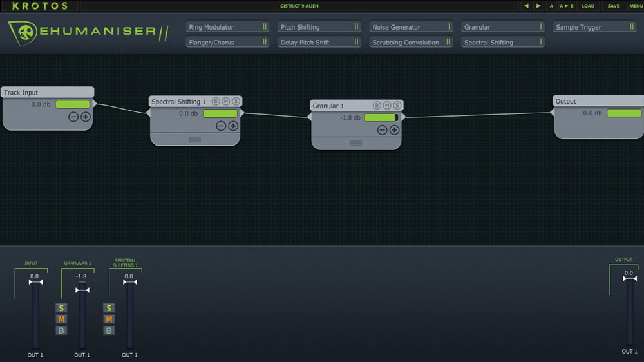Click the A to B copy icon
The width and height of the screenshot is (644, 362).
(566, 6)
